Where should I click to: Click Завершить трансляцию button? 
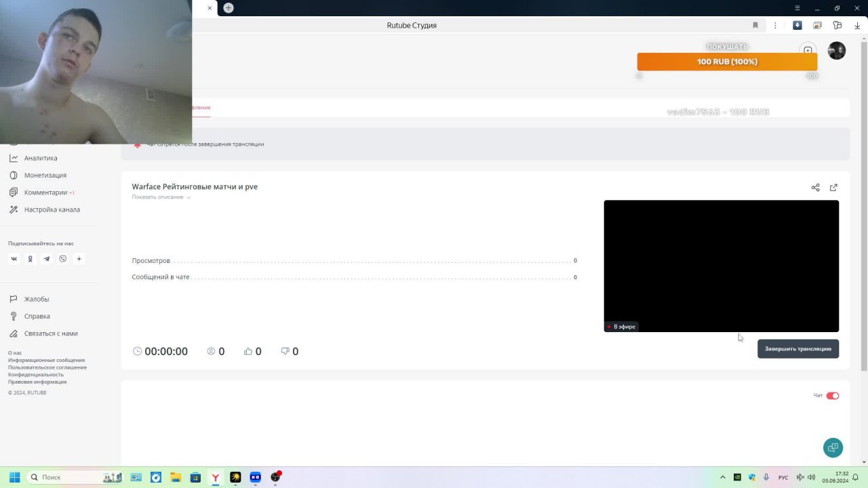tap(798, 349)
